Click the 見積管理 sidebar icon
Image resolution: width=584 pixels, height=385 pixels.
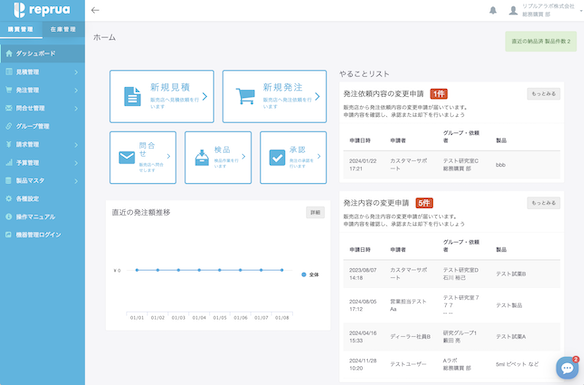coord(9,72)
